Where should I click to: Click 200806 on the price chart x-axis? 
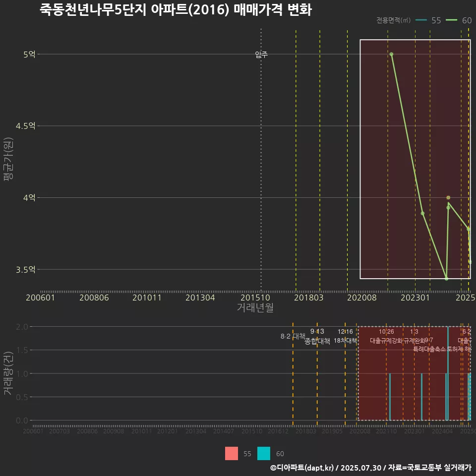coord(94,297)
